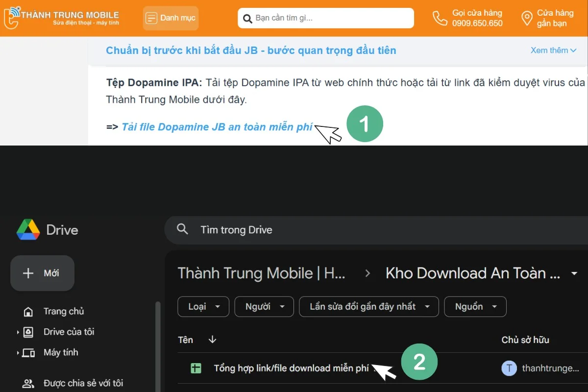Viewport: 588px width, 392px height.
Task: Open the Người filter dropdown
Action: coord(264,306)
